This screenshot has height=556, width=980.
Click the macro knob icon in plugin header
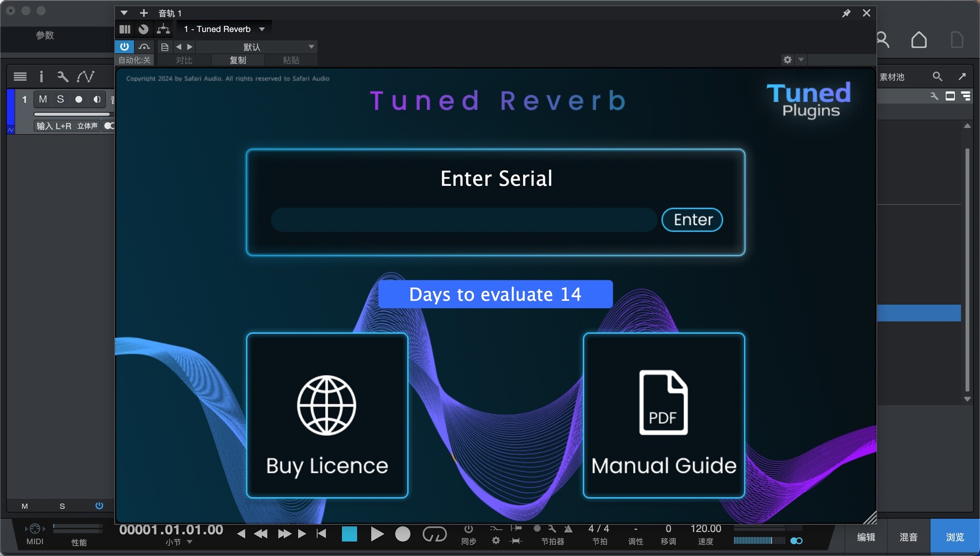[x=143, y=29]
